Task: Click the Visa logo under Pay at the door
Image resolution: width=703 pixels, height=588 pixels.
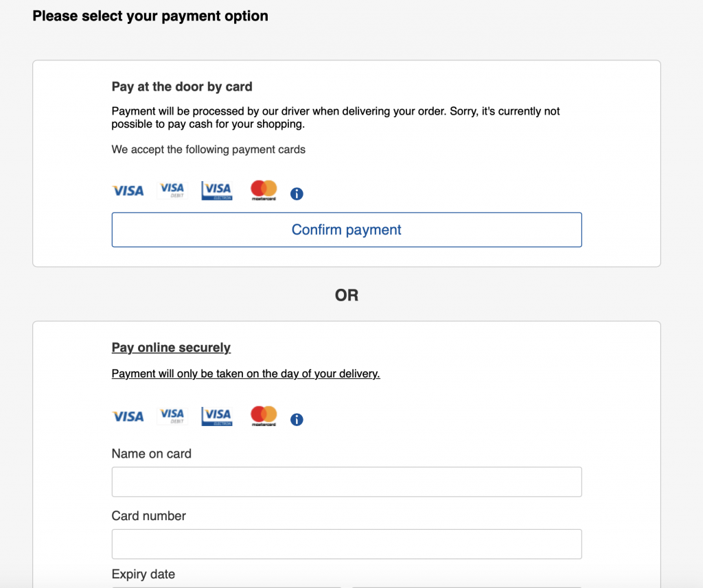Action: [x=128, y=191]
